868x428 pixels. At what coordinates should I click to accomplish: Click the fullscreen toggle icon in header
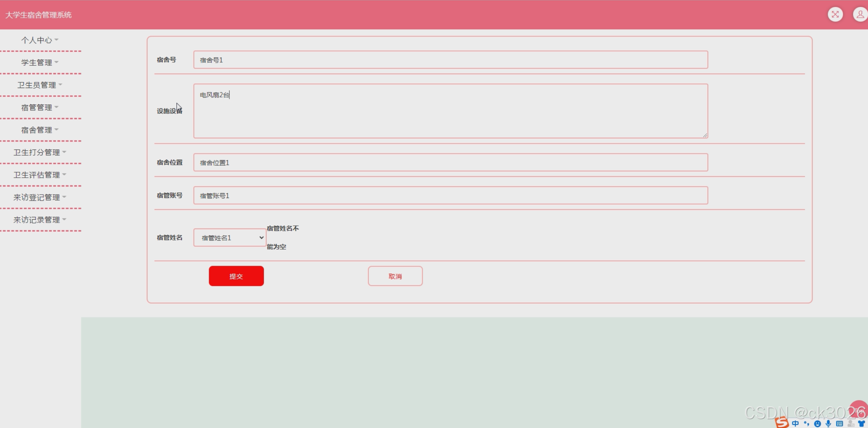coord(835,15)
